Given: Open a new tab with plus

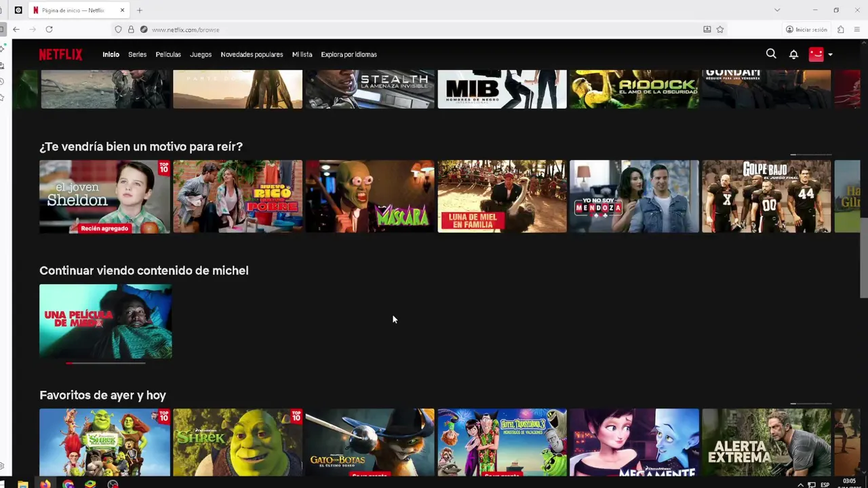Looking at the screenshot, I should click(x=140, y=10).
